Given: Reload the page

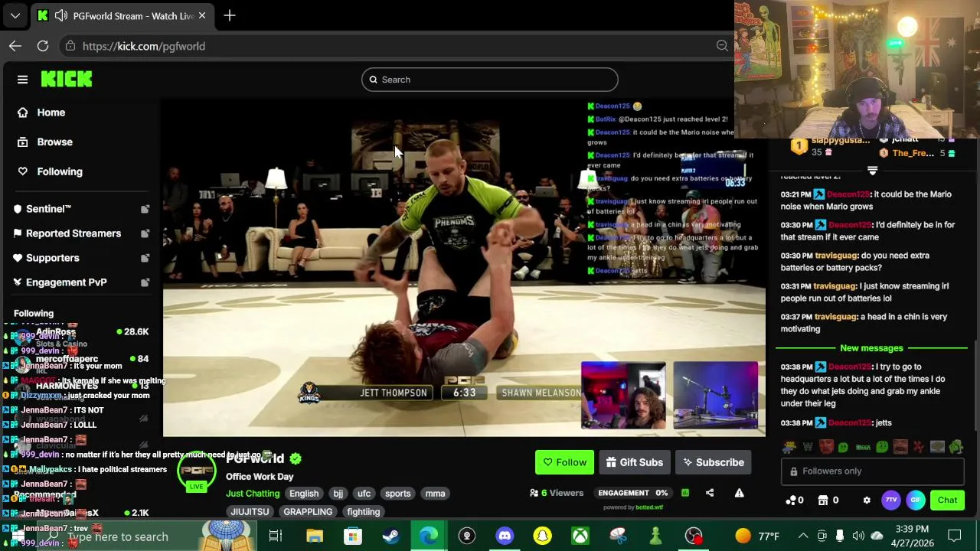Looking at the screenshot, I should pyautogui.click(x=43, y=46).
